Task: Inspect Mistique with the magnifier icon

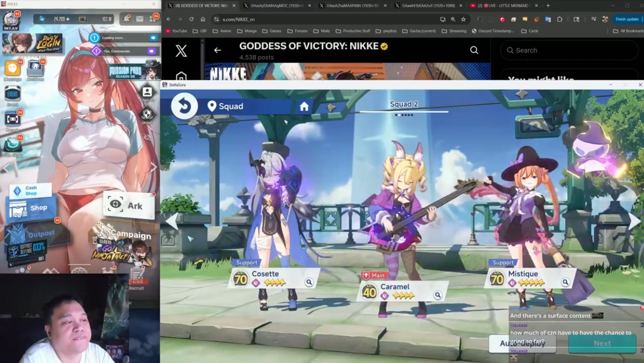Action: click(565, 282)
